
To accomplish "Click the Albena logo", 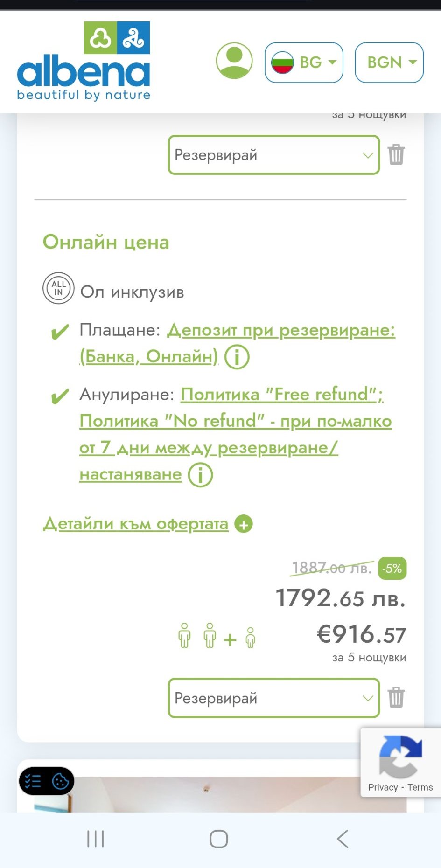I will [84, 62].
